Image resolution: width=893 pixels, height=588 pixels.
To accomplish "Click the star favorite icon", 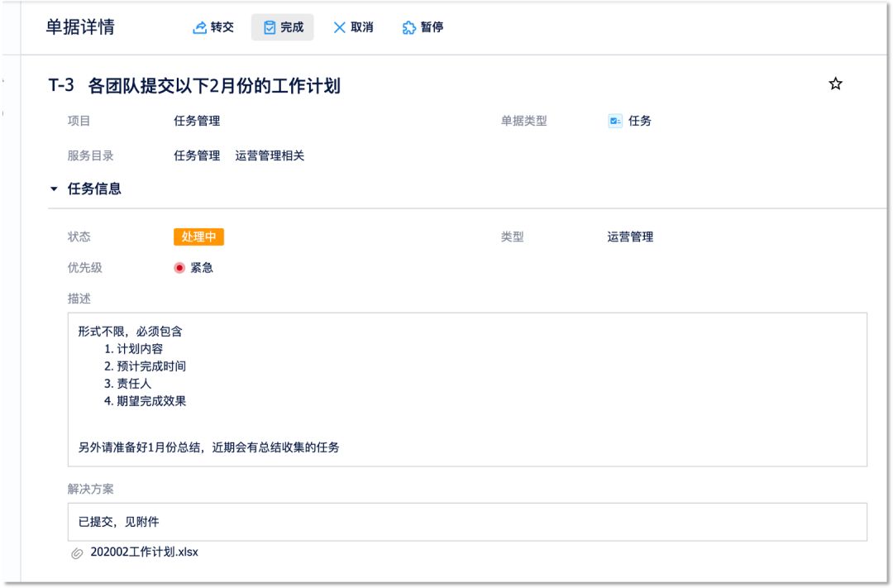I will 835,84.
